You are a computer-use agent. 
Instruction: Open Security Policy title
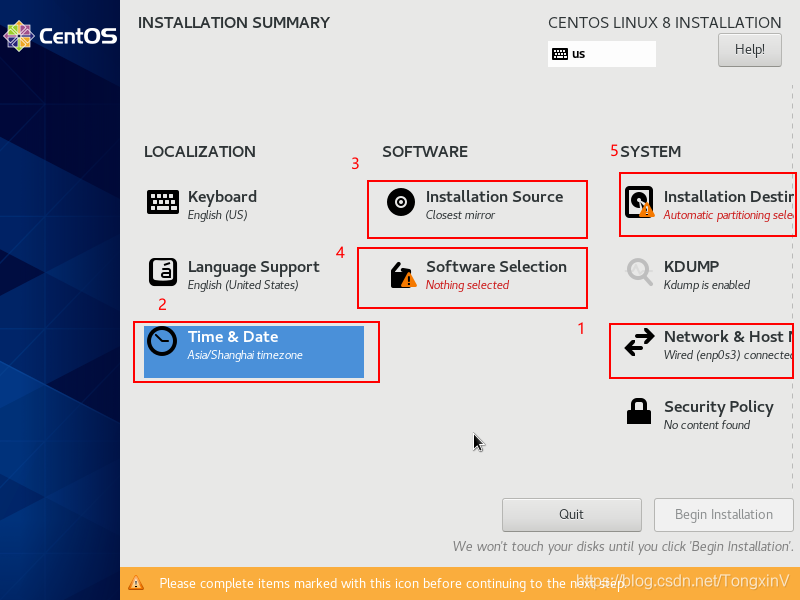point(719,407)
